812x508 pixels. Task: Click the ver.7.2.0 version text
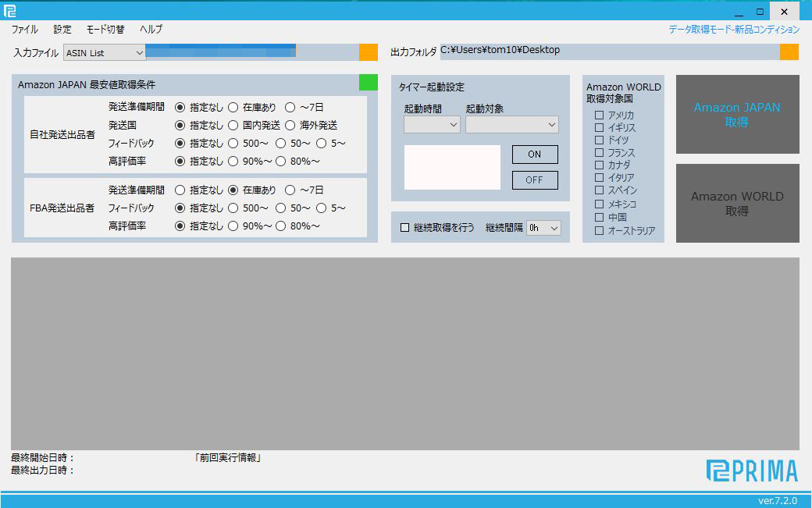pos(778,501)
